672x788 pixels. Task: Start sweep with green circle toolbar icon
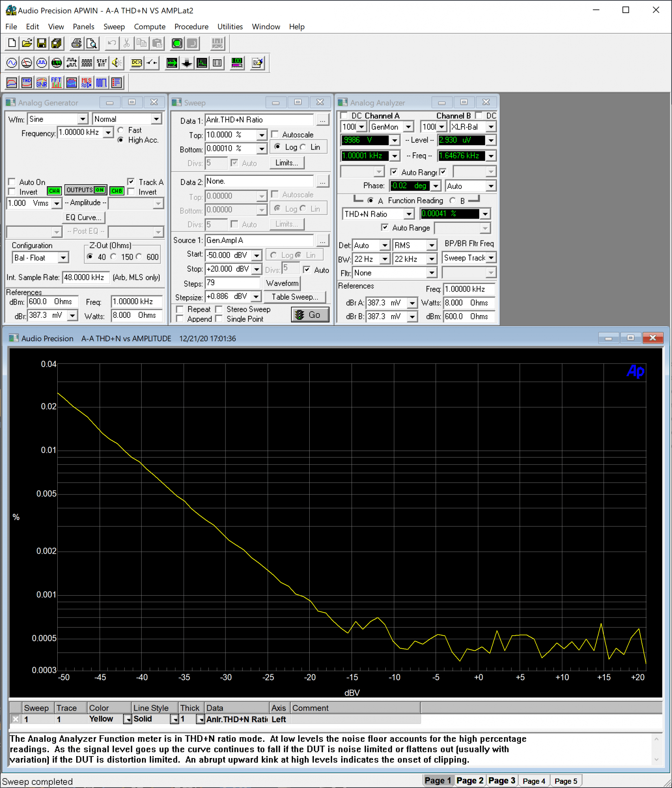(177, 43)
